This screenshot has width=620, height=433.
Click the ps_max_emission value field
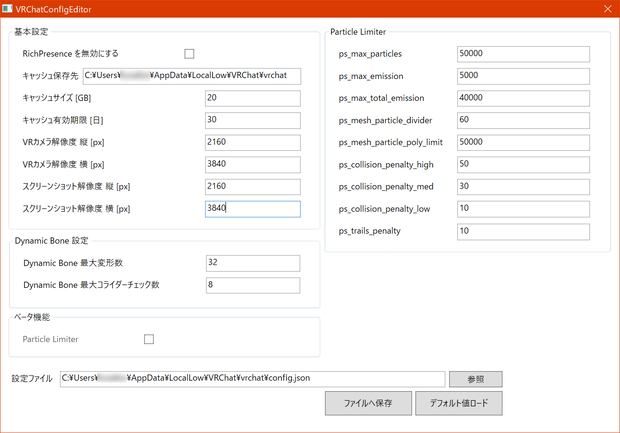coord(524,76)
